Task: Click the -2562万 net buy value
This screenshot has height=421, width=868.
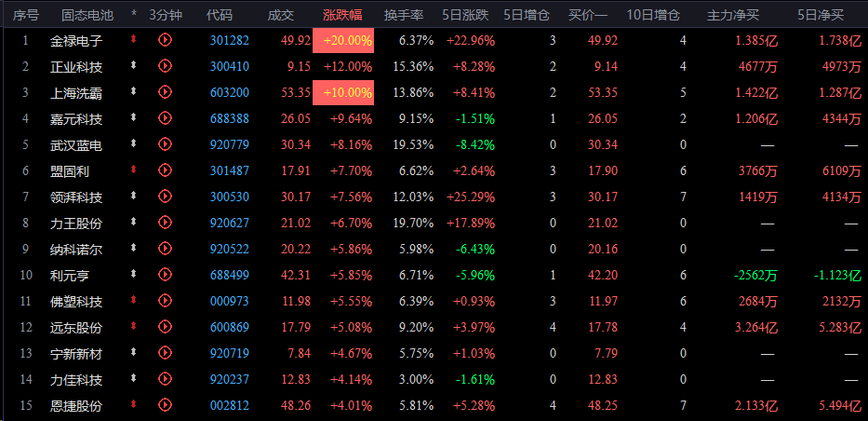Action: click(754, 275)
